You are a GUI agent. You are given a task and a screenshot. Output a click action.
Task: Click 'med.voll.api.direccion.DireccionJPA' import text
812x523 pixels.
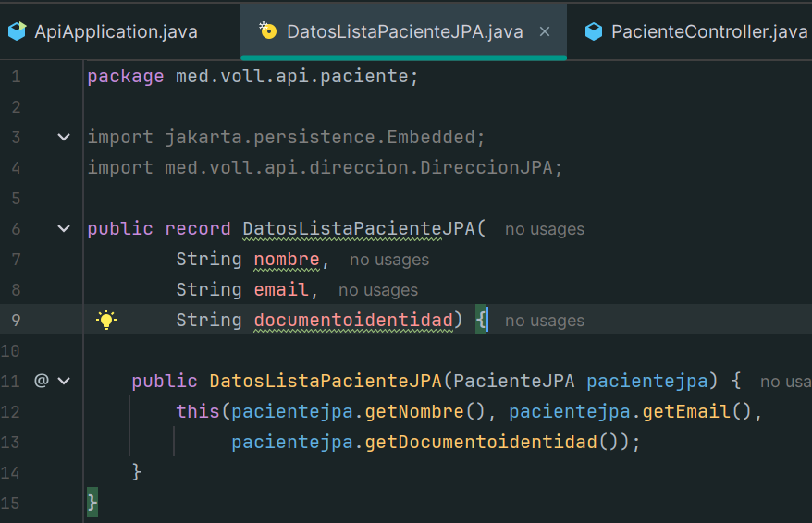coord(358,167)
